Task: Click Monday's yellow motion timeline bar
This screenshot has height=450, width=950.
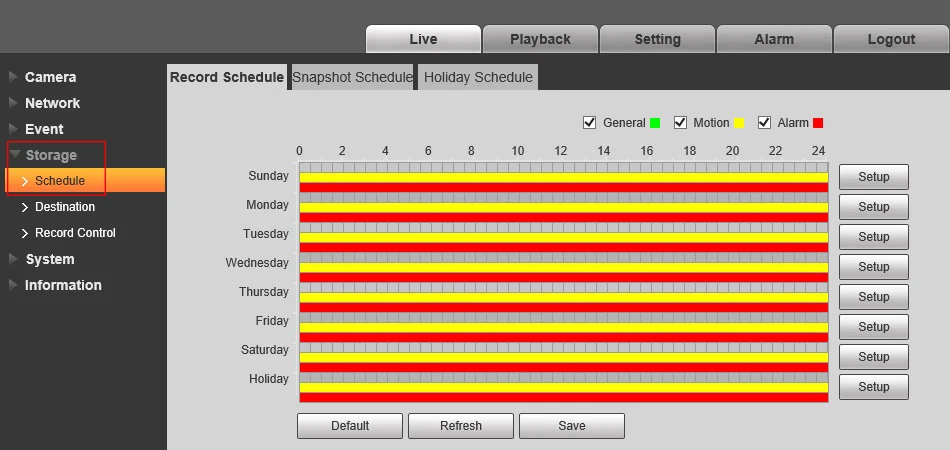Action: tap(563, 207)
